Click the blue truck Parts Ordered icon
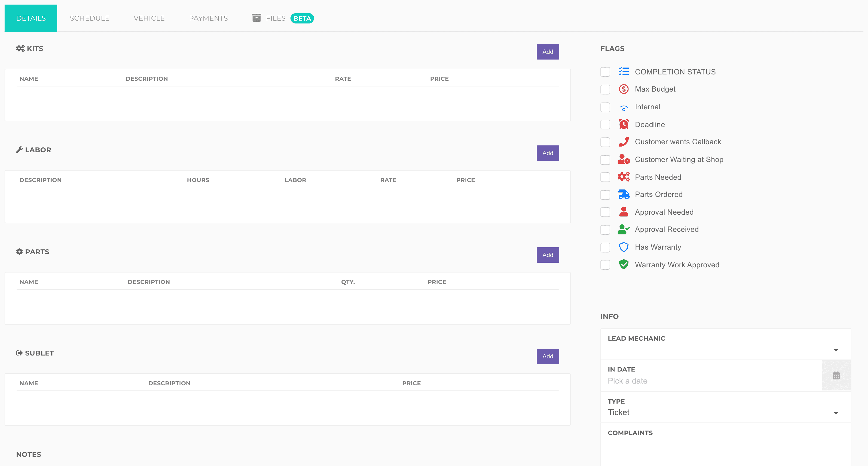 (x=623, y=195)
